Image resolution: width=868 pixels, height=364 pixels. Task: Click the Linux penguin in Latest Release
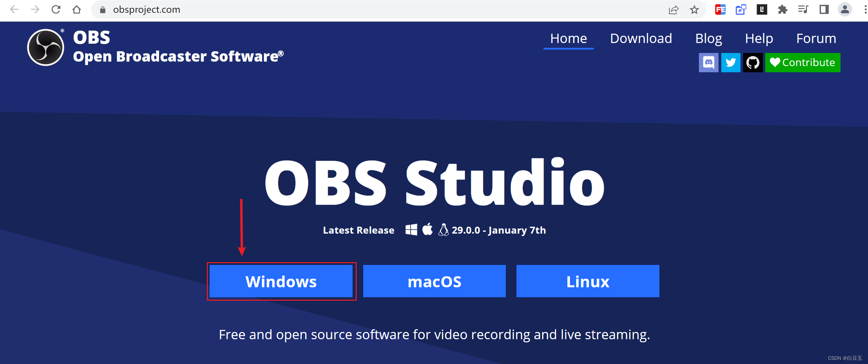click(443, 229)
